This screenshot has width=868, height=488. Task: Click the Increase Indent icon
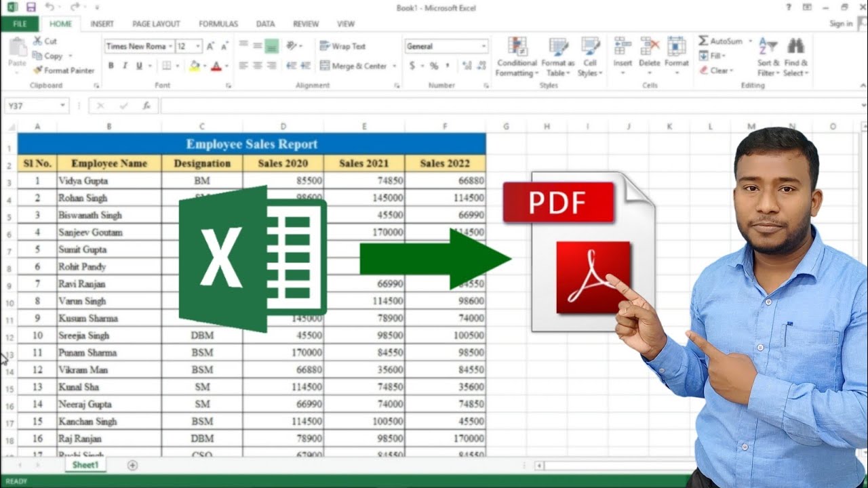(x=306, y=66)
